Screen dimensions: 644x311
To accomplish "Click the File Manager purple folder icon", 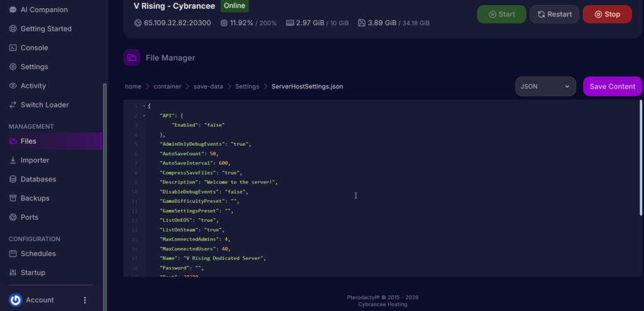I will tap(132, 57).
